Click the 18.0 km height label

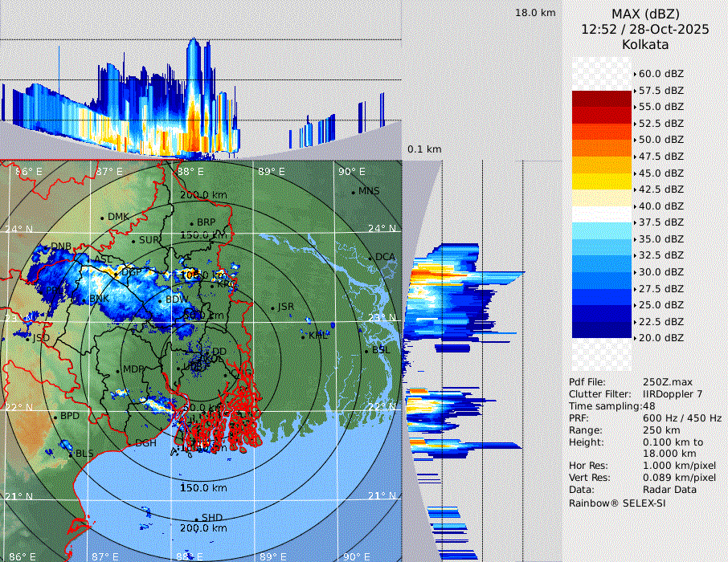535,13
